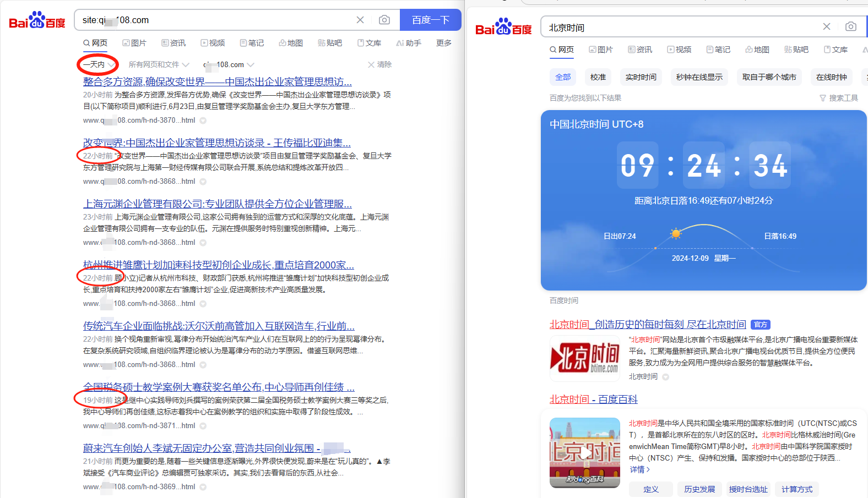Image resolution: width=868 pixels, height=498 pixels.
Task: Click snapshot icon next to h-nd-3870 URL
Action: pyautogui.click(x=203, y=121)
